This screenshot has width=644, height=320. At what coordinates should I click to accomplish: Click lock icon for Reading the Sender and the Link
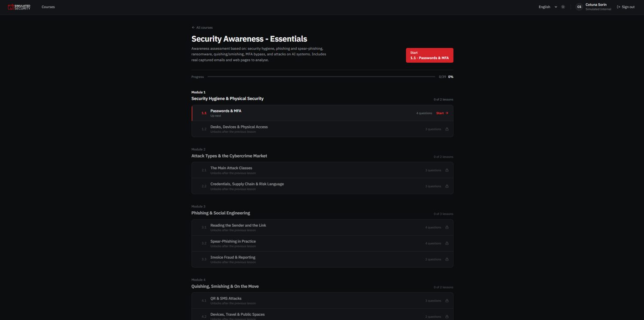(x=447, y=228)
